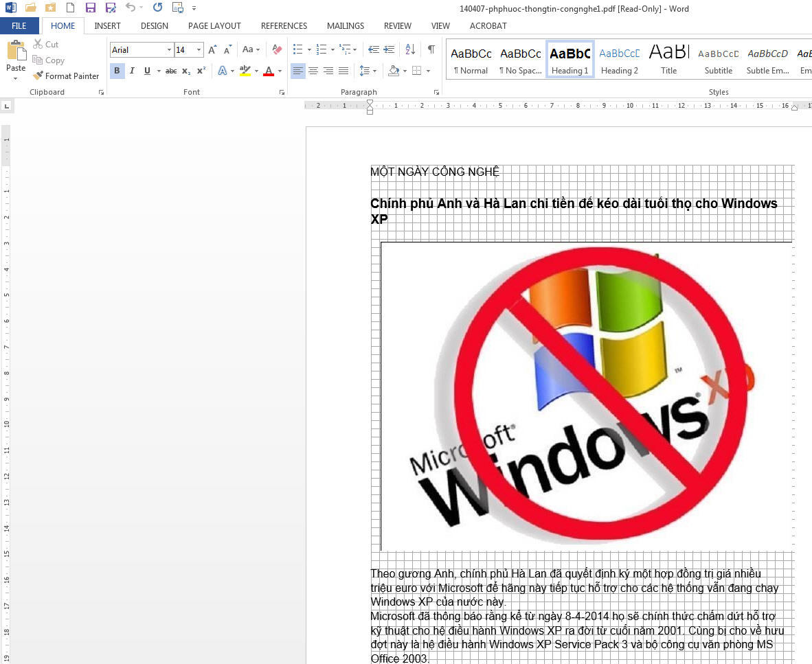Apply the Heading 2 style

pos(619,60)
